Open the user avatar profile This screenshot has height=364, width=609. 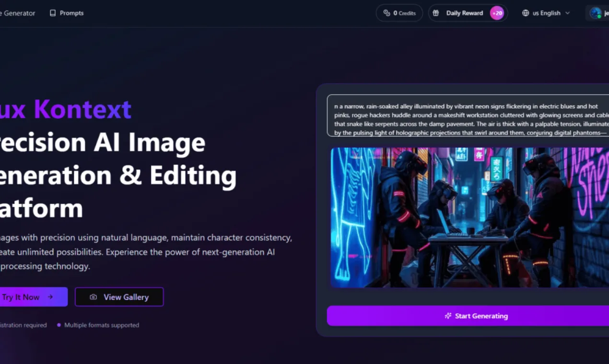596,13
